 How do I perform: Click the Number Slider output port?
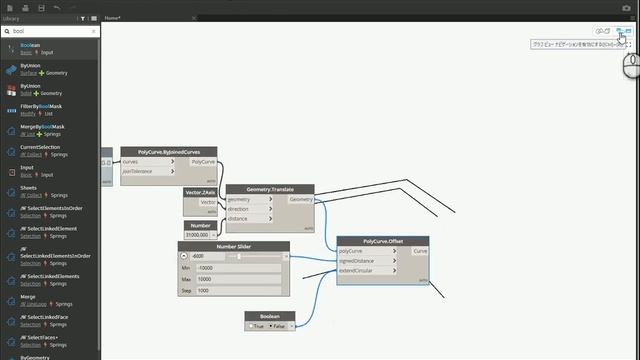(286, 256)
